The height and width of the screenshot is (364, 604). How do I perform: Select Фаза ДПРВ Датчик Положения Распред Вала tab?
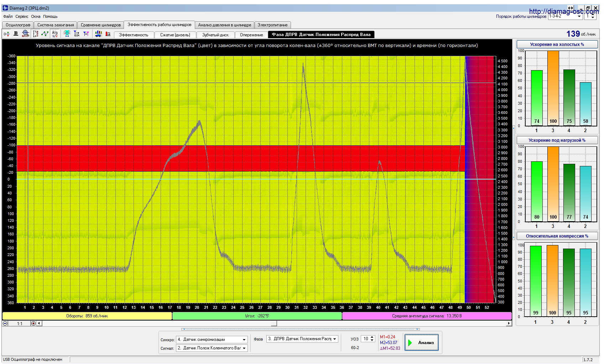321,35
